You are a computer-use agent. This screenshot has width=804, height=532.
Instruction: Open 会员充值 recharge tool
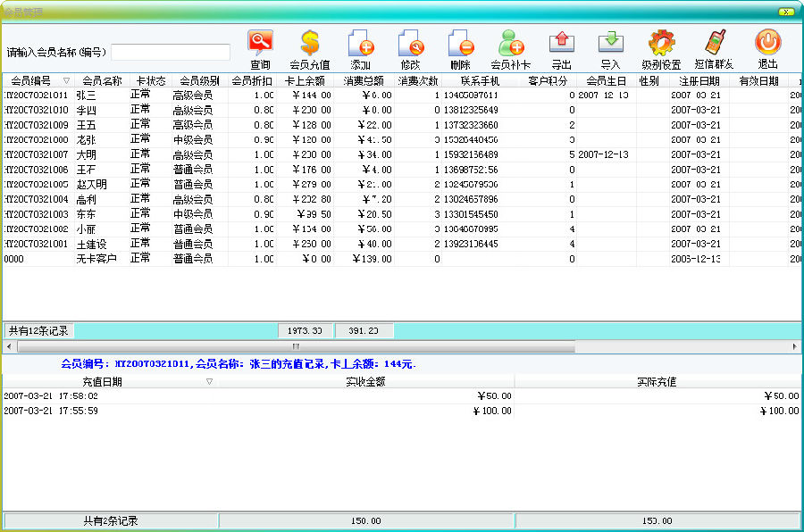310,50
